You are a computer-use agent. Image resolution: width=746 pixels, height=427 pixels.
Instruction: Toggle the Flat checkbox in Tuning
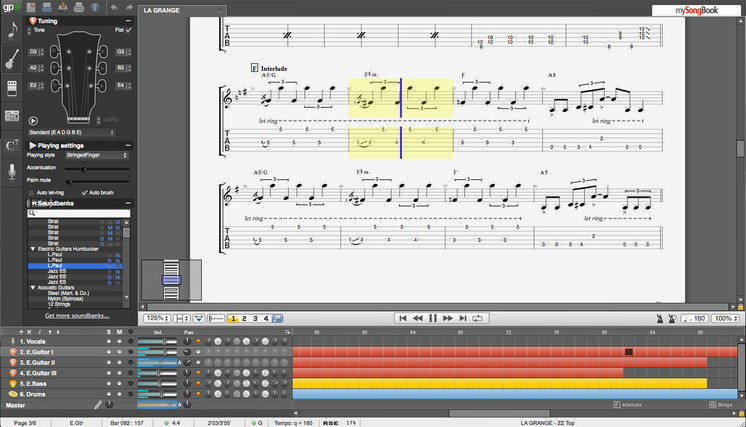(128, 30)
